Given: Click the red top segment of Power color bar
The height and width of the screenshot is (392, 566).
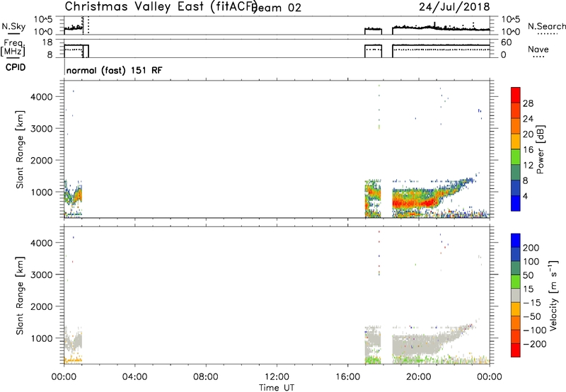Looking at the screenshot, I should 516,95.
